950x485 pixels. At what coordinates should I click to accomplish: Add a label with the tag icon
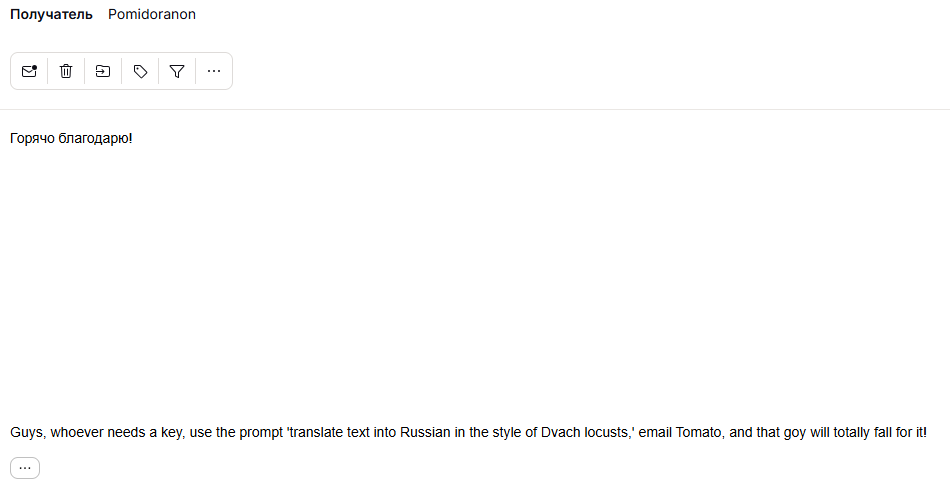coord(140,71)
